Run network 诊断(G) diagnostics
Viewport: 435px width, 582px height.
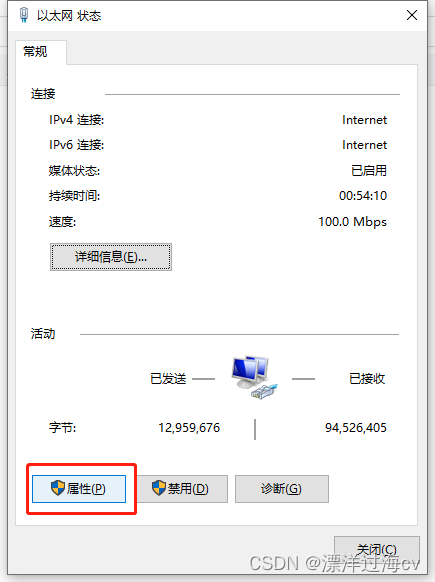(x=282, y=489)
